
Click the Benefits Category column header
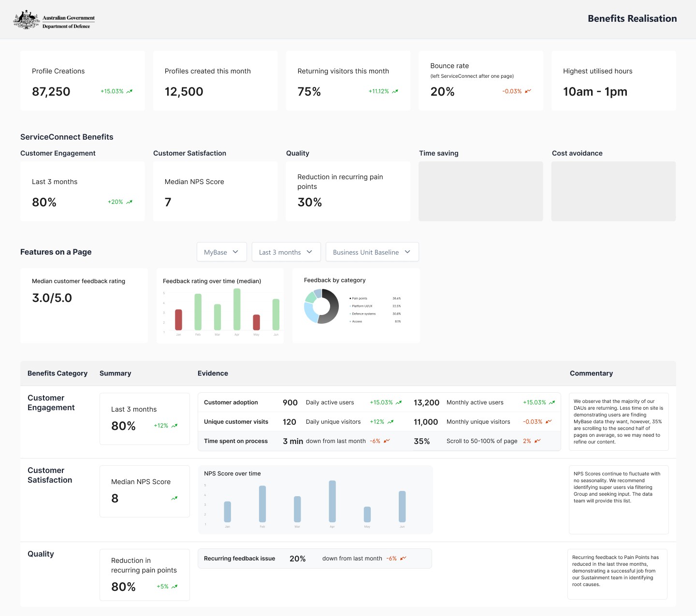[58, 373]
